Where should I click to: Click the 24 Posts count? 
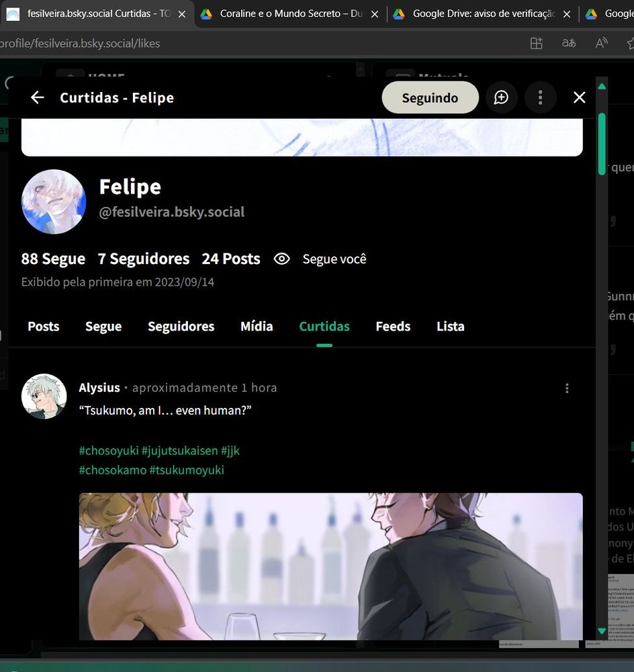click(x=231, y=259)
